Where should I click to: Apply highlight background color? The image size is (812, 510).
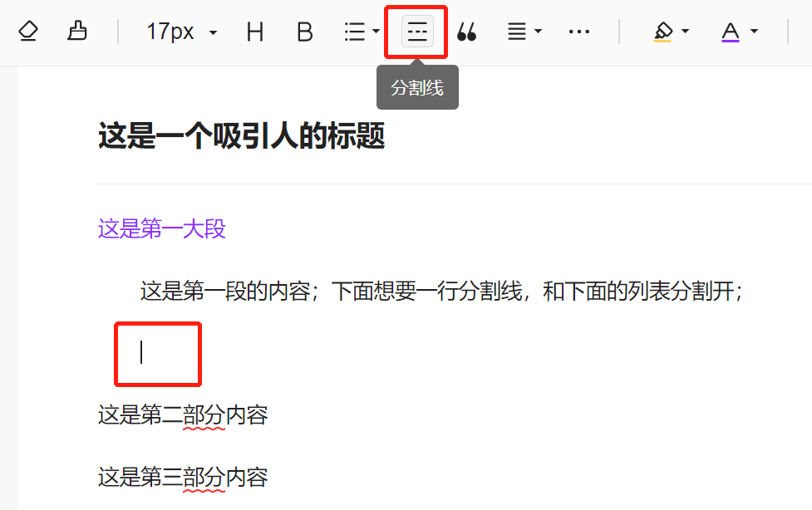click(663, 32)
